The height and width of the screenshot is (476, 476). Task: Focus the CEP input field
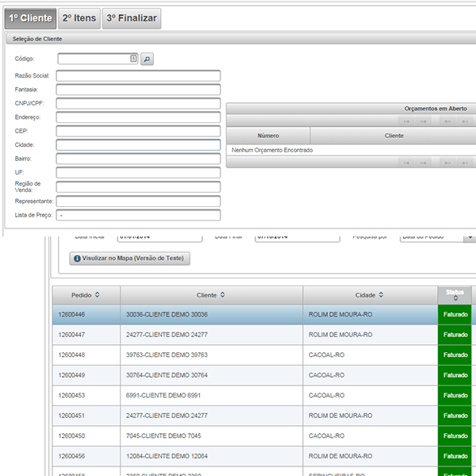[138, 131]
